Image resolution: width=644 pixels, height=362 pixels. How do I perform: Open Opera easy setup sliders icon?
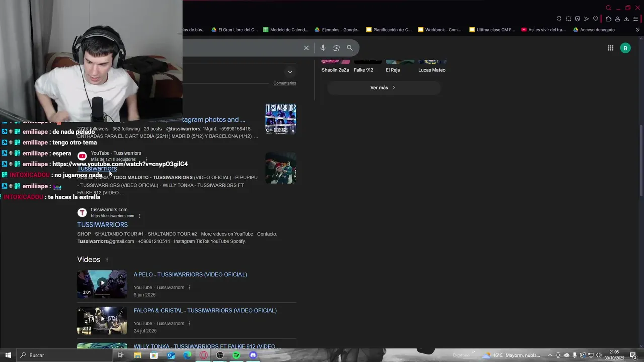pos(635,19)
